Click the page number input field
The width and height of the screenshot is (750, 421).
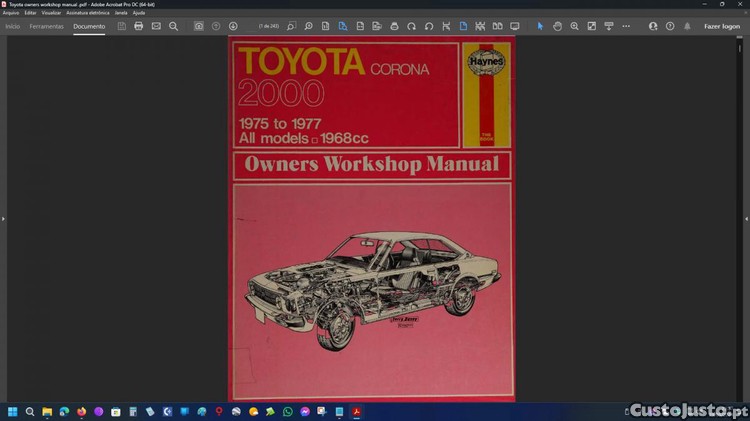click(x=268, y=26)
